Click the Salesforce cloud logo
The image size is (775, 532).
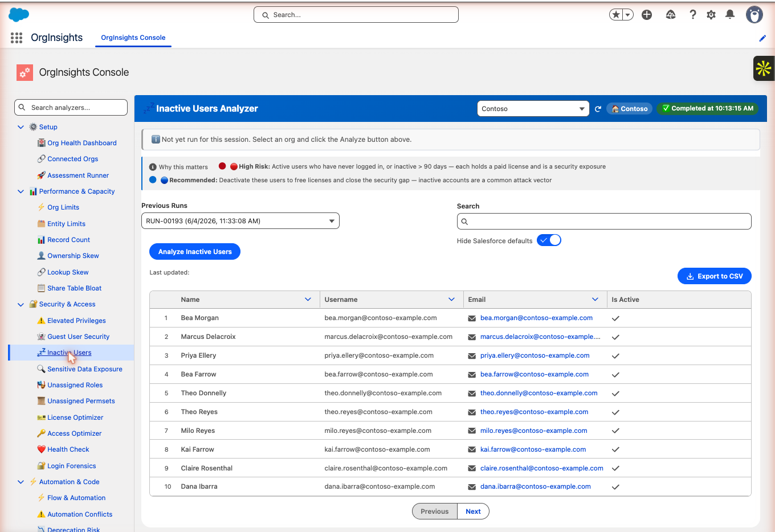(x=19, y=15)
